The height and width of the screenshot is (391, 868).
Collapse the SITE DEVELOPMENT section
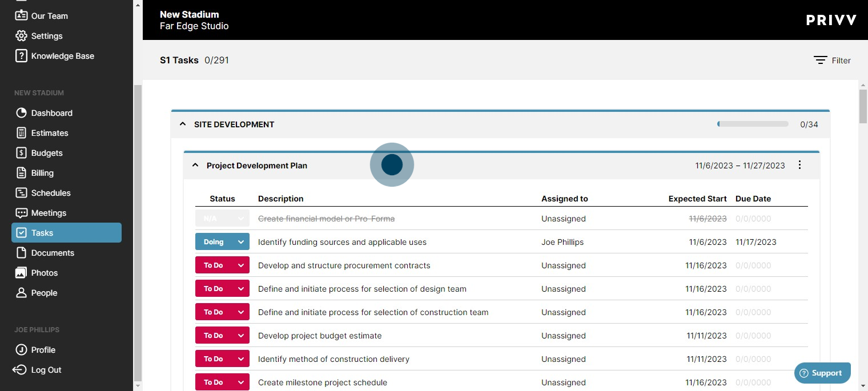[182, 123]
